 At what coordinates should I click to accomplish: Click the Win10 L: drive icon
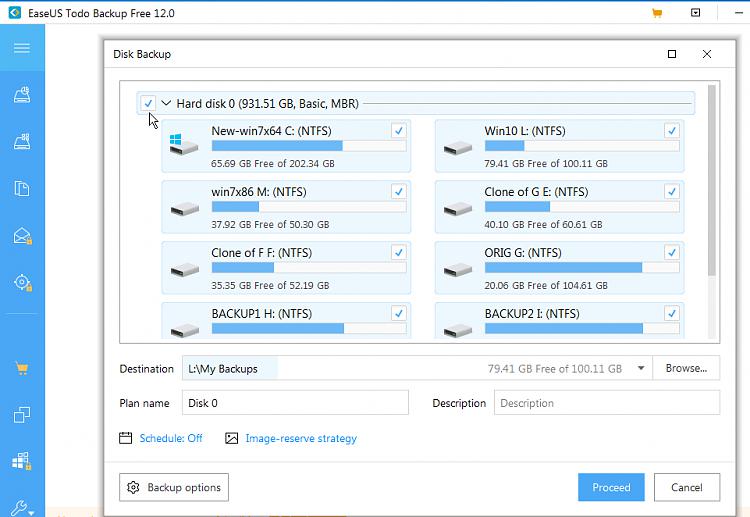(458, 149)
